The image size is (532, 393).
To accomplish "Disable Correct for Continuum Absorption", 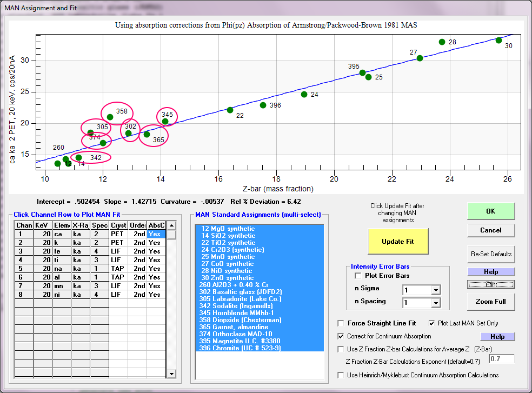I will pyautogui.click(x=341, y=336).
